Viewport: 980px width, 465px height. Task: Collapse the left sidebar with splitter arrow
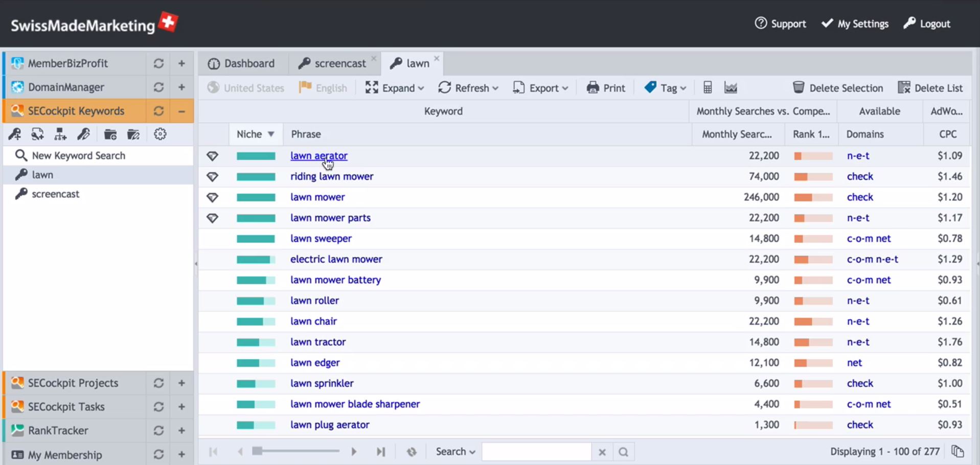(196, 264)
